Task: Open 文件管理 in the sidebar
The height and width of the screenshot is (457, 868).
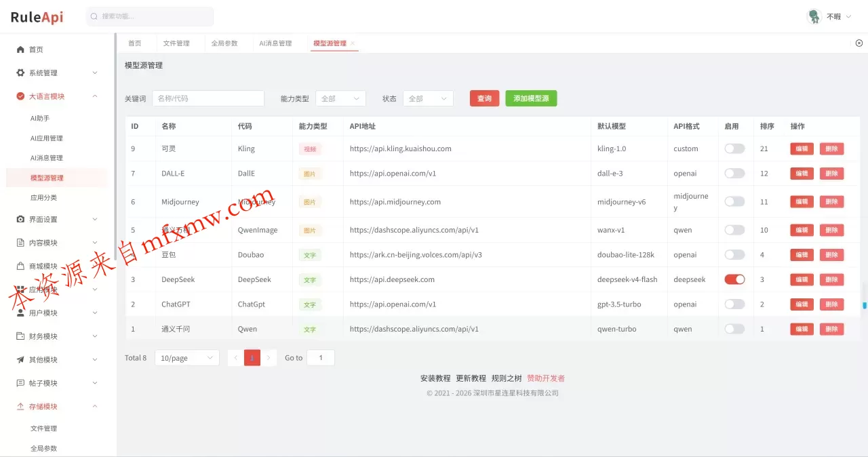Action: click(44, 429)
